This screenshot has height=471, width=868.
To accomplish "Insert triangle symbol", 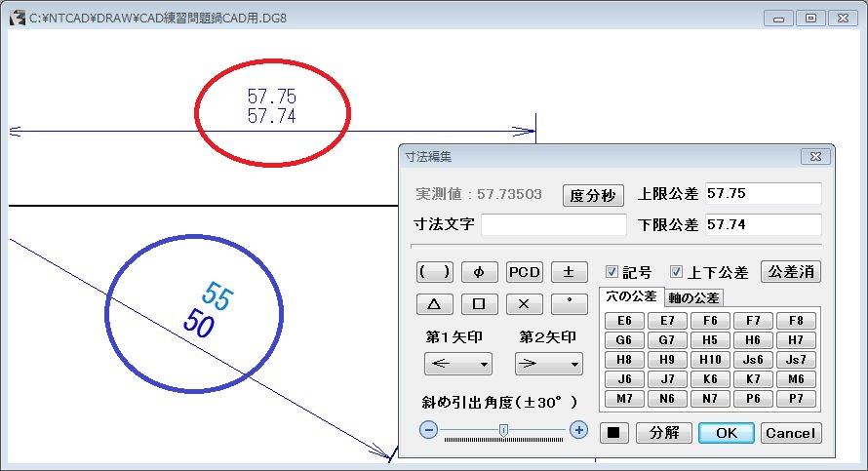I will pos(435,304).
